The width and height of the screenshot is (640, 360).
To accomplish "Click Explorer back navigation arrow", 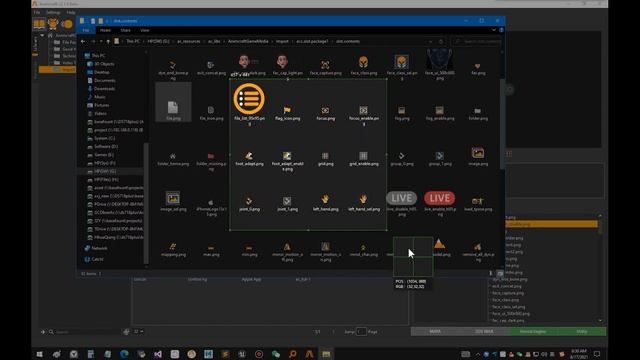I will (83, 41).
